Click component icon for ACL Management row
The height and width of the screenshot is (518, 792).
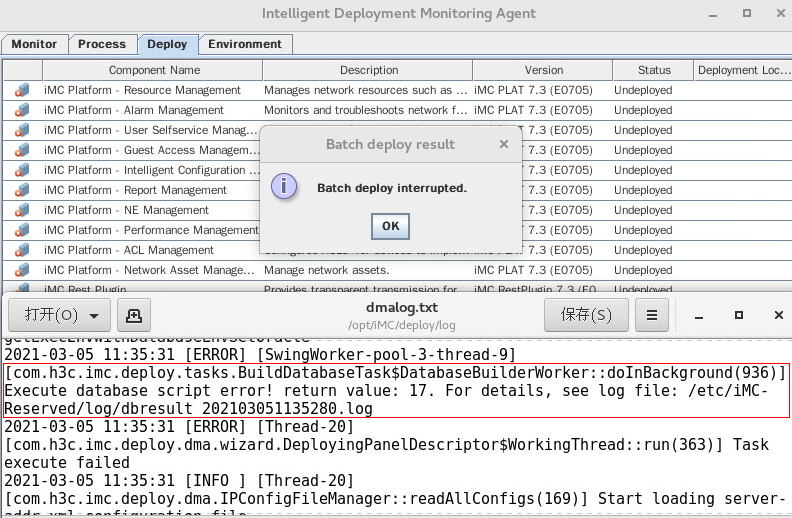(x=22, y=250)
